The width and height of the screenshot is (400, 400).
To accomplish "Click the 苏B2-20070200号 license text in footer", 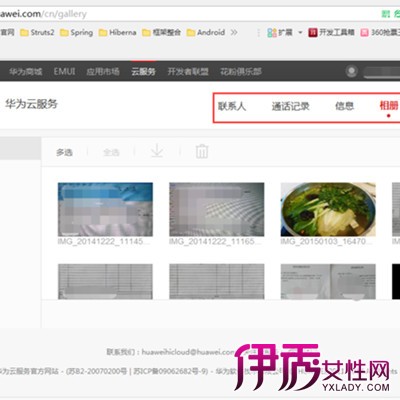I will [96, 371].
